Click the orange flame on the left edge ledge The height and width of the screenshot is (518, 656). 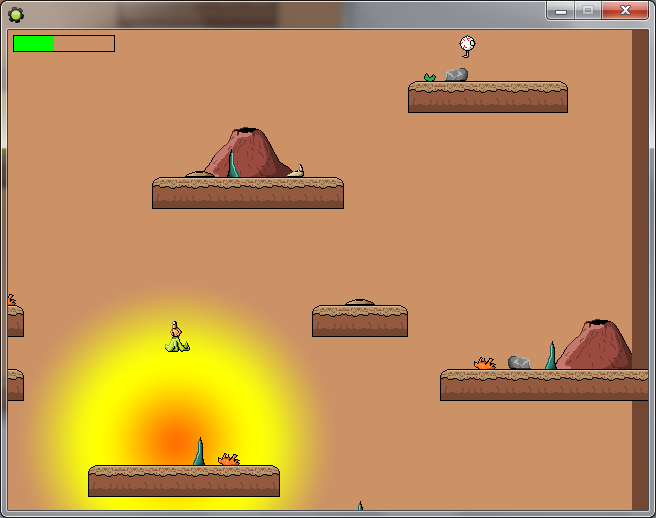[x=11, y=300]
